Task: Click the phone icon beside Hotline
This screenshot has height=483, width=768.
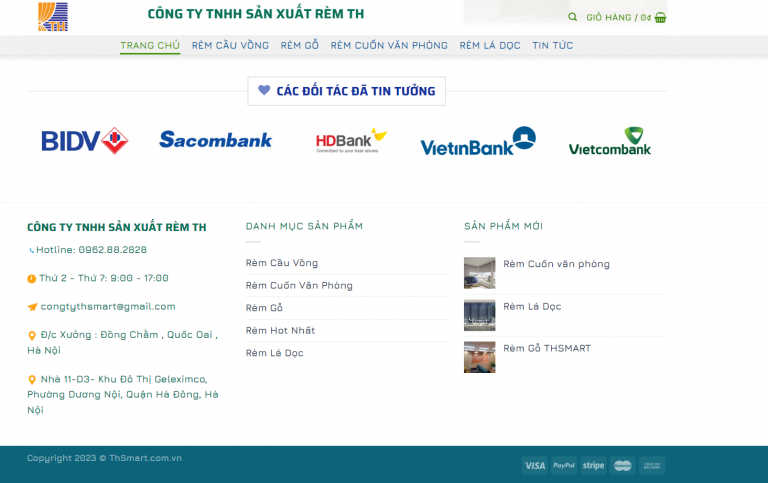Action: tap(31, 250)
